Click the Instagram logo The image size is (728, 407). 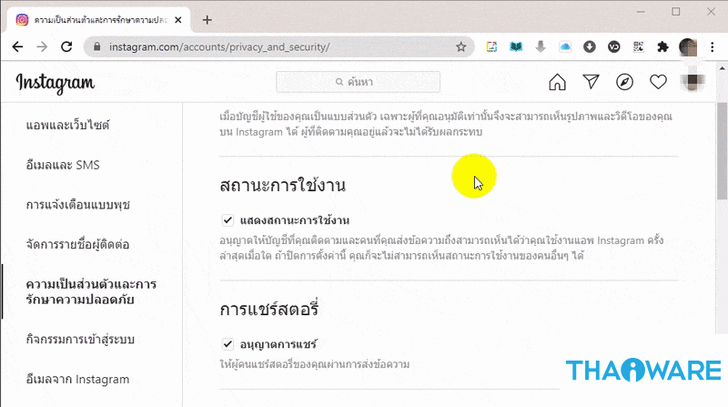(x=55, y=84)
